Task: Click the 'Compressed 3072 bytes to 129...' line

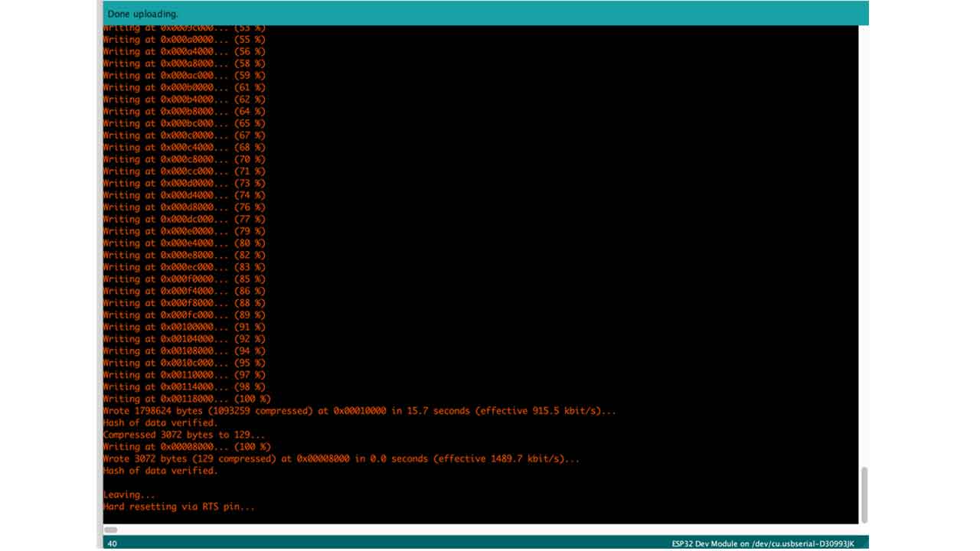Action: pyautogui.click(x=185, y=435)
